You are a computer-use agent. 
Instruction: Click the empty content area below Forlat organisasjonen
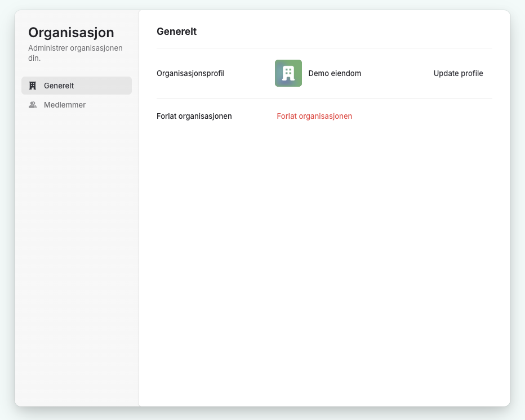[324, 253]
